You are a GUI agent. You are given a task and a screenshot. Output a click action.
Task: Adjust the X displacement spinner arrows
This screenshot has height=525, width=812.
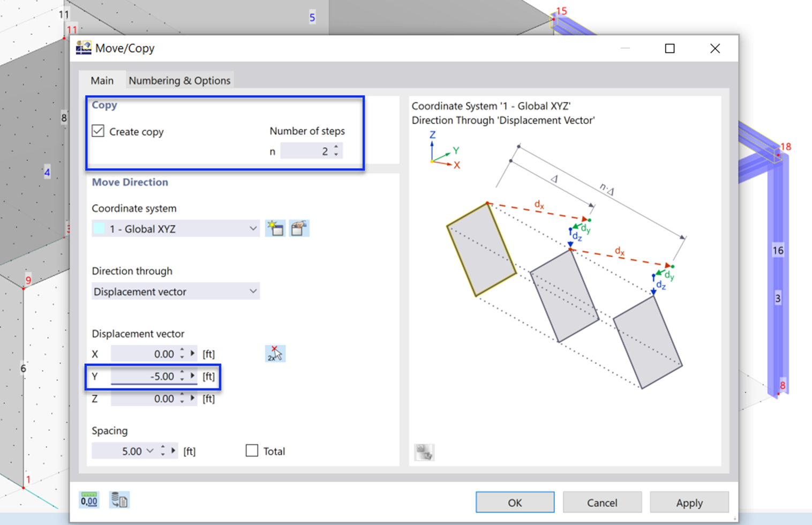(x=182, y=354)
